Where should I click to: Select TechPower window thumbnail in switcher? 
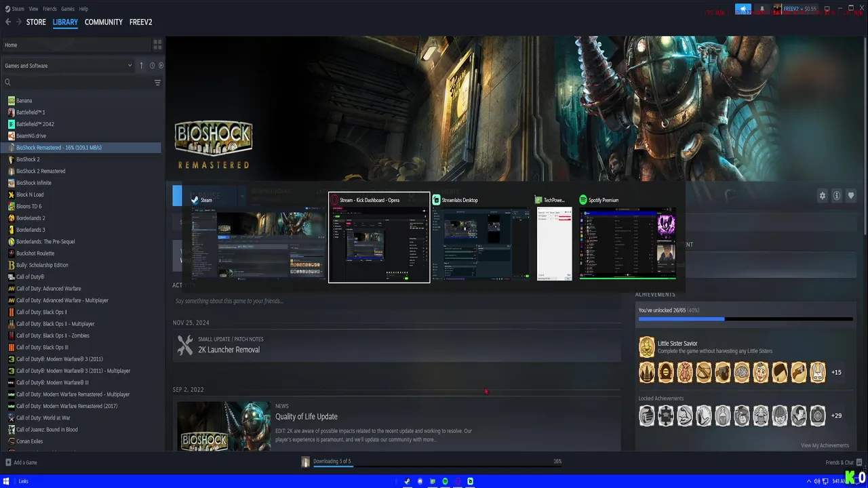point(554,237)
